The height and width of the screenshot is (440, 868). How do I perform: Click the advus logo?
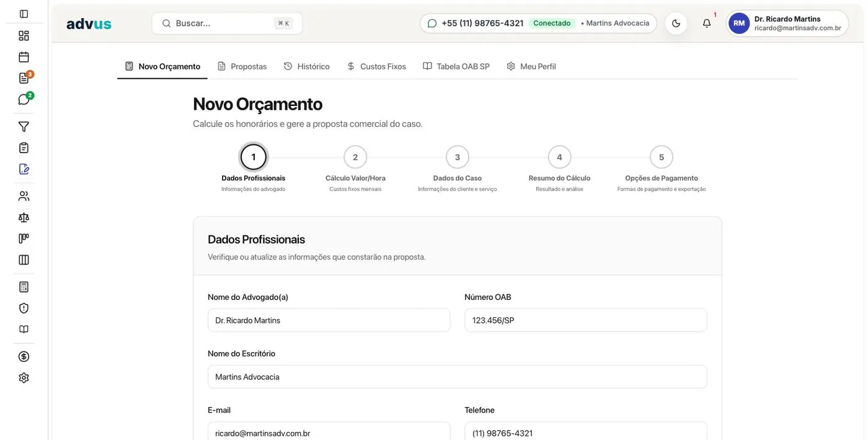pos(89,24)
